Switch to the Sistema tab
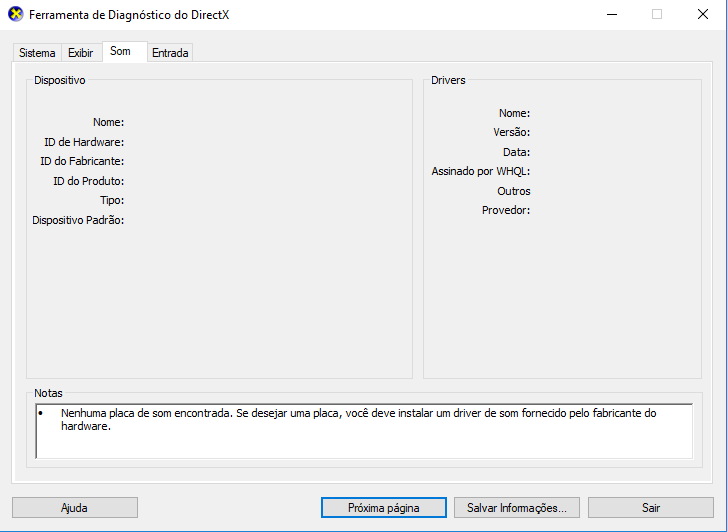 click(37, 53)
